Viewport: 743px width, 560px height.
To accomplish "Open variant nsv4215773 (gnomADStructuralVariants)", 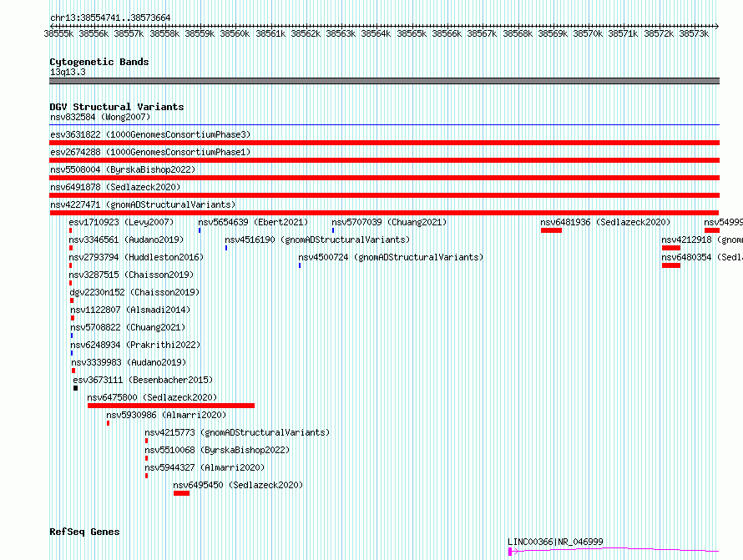I will pyautogui.click(x=237, y=432).
